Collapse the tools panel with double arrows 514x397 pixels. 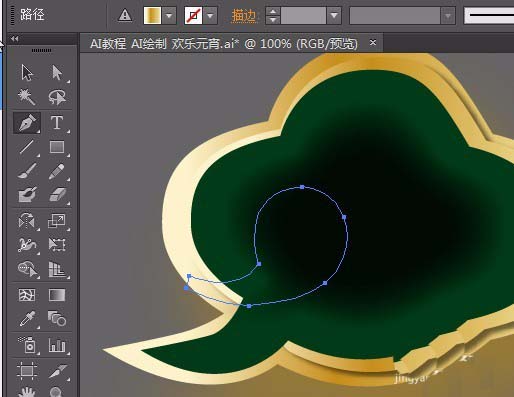tap(14, 39)
